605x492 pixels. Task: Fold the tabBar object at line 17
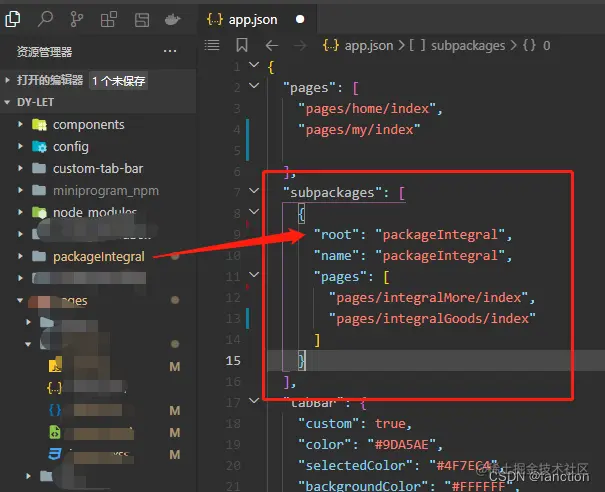coord(254,401)
